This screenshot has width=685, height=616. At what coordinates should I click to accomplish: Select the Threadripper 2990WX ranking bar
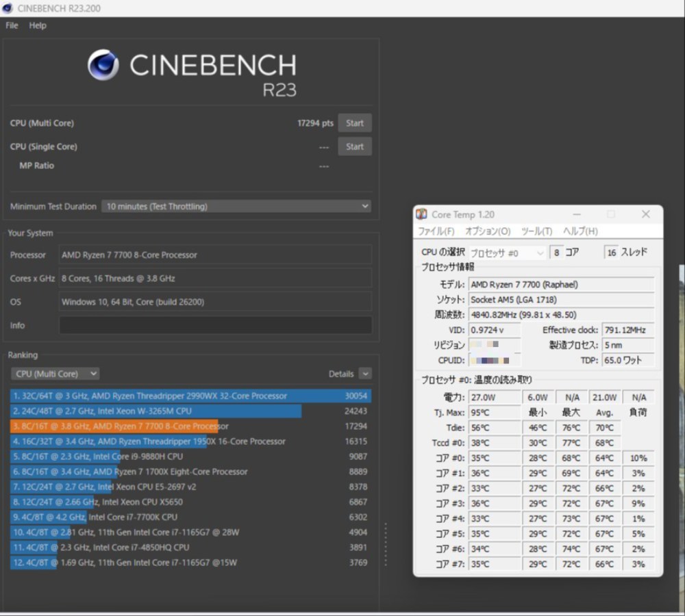click(190, 396)
